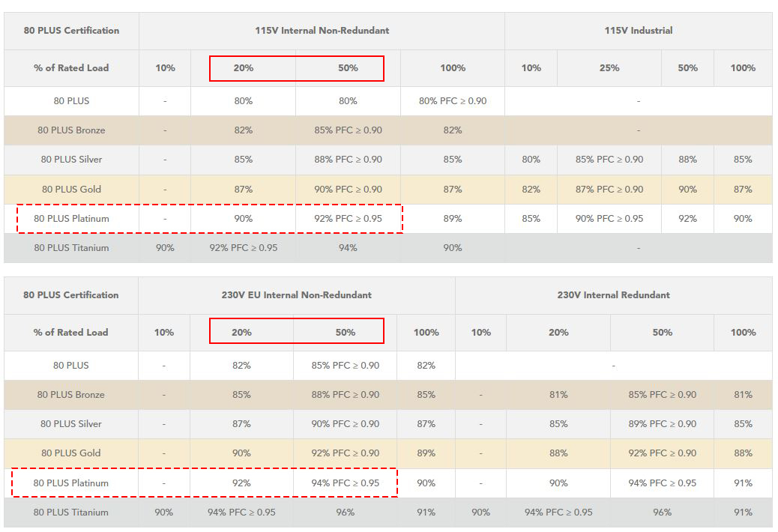Select the plain "94%" Titanium cell in 115V table

(348, 248)
